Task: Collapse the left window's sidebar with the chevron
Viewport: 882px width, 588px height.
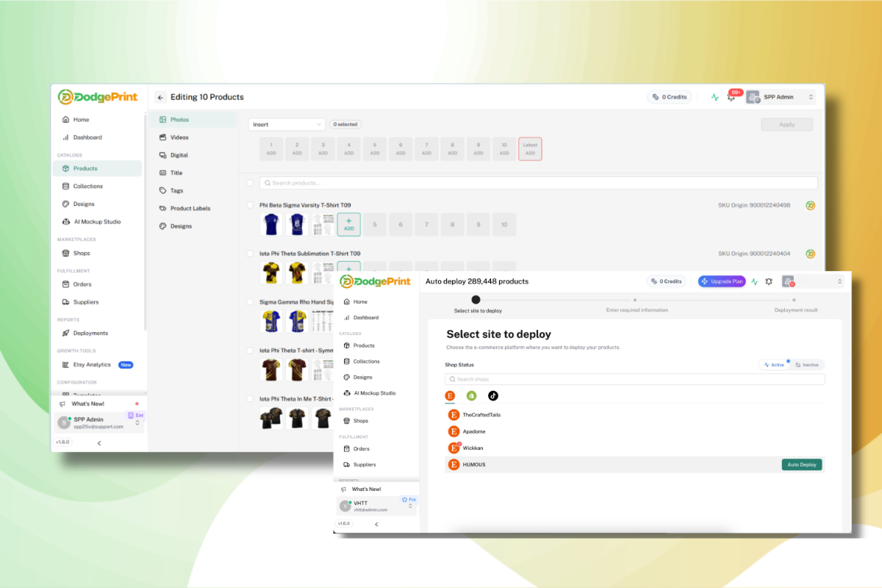Action: point(99,443)
